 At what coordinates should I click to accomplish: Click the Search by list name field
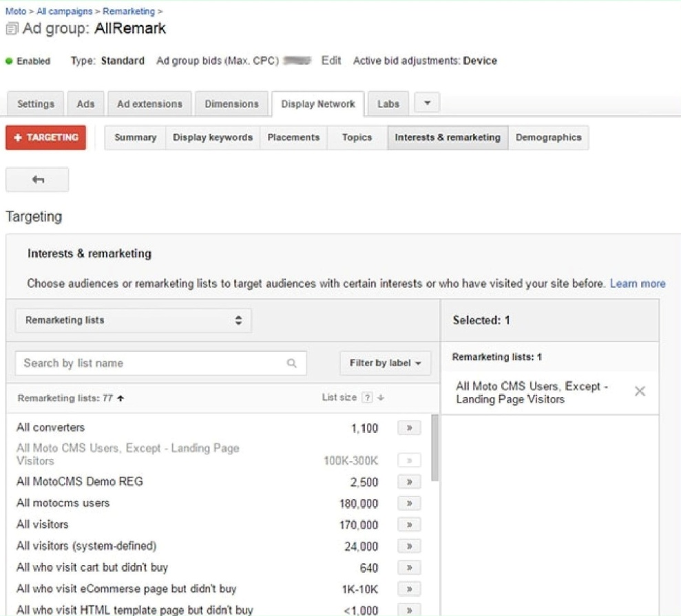[151, 363]
